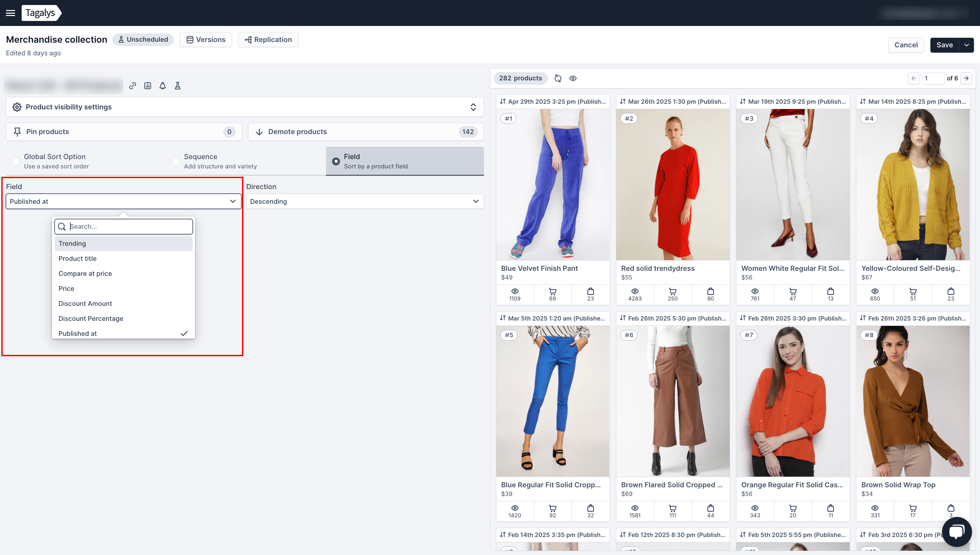
Task: Click the Unscheduled status badge
Action: point(143,40)
